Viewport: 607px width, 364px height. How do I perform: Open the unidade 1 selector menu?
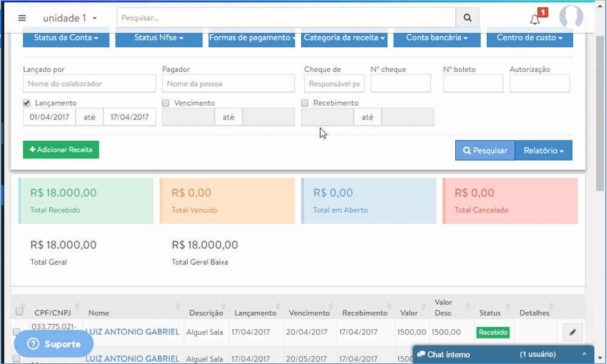[x=70, y=18]
